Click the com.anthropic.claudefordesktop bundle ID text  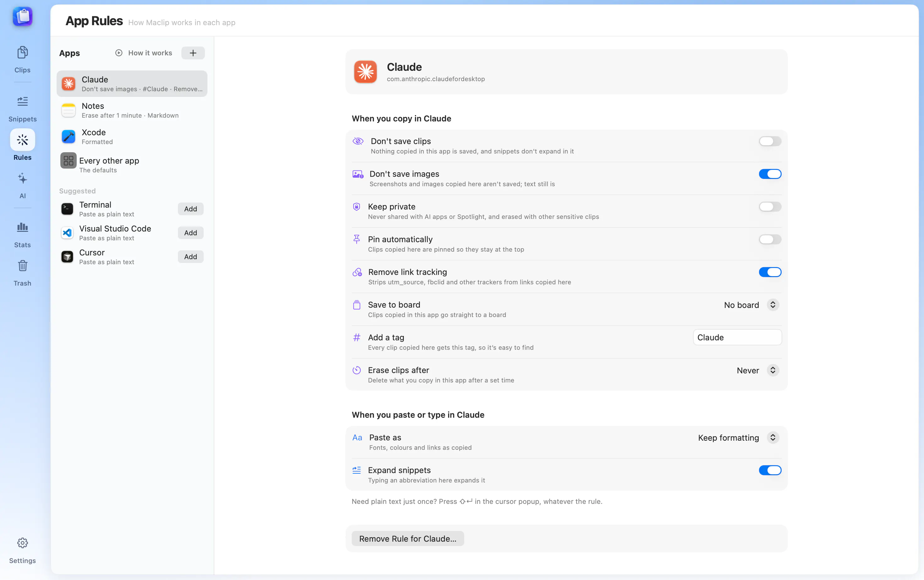coord(436,79)
